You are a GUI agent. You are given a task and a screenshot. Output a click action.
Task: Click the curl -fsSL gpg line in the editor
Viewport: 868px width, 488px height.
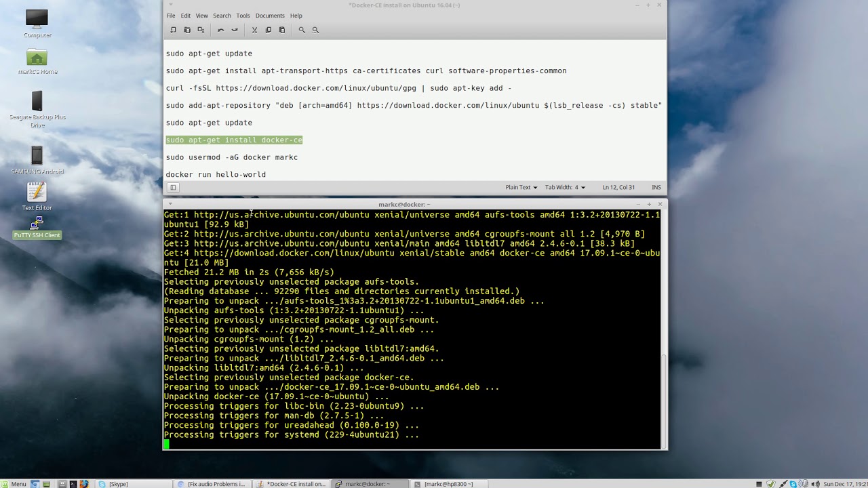tap(338, 88)
